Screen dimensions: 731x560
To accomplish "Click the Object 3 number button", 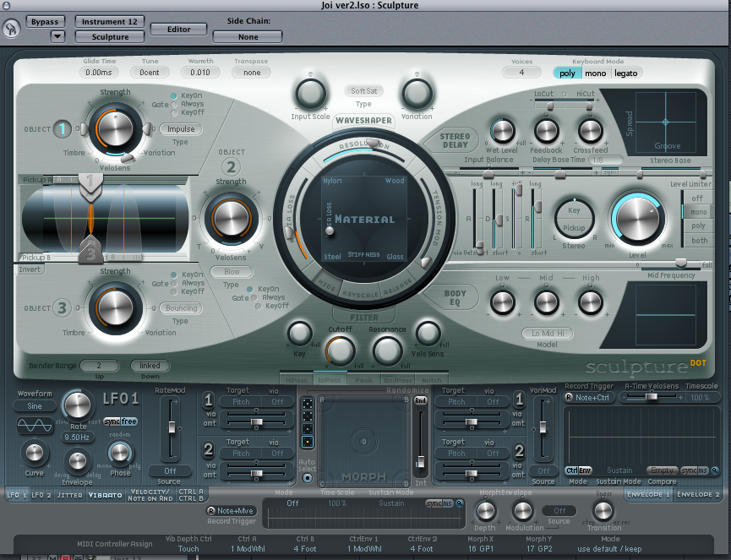I will coord(62,308).
